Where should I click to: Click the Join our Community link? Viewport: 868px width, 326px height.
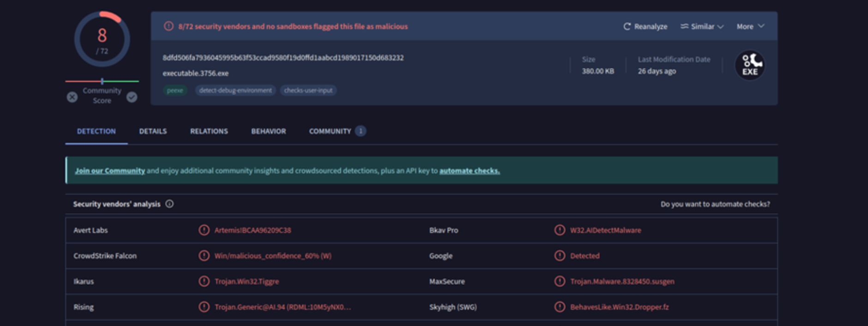click(x=110, y=171)
